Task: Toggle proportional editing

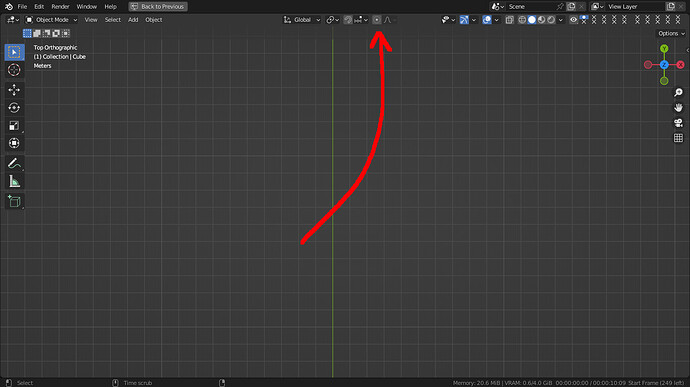Action: coord(377,20)
